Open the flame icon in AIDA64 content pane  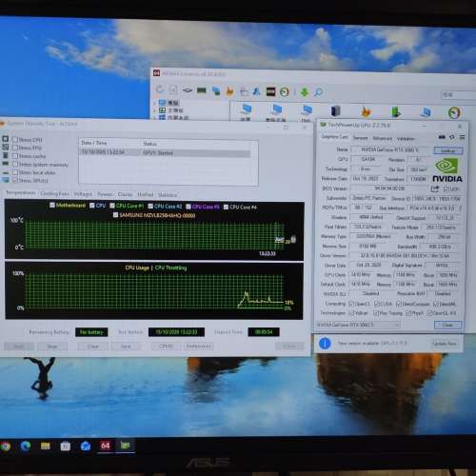(366, 111)
